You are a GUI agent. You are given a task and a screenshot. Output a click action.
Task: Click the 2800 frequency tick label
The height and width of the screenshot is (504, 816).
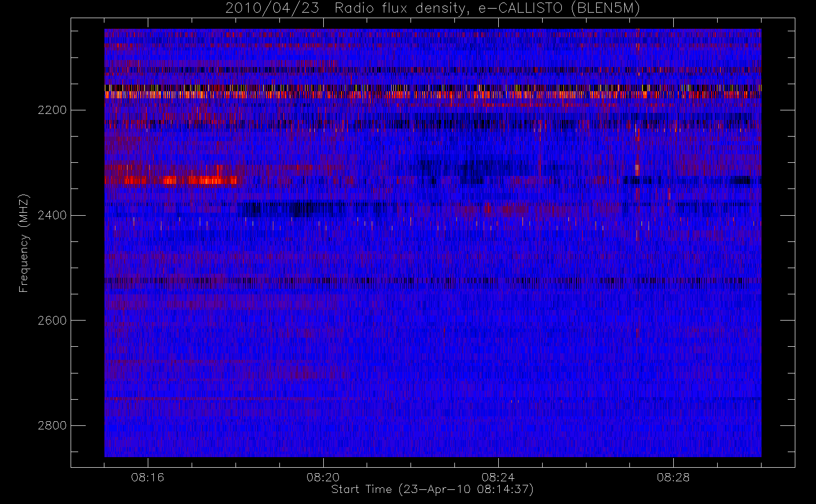52,425
